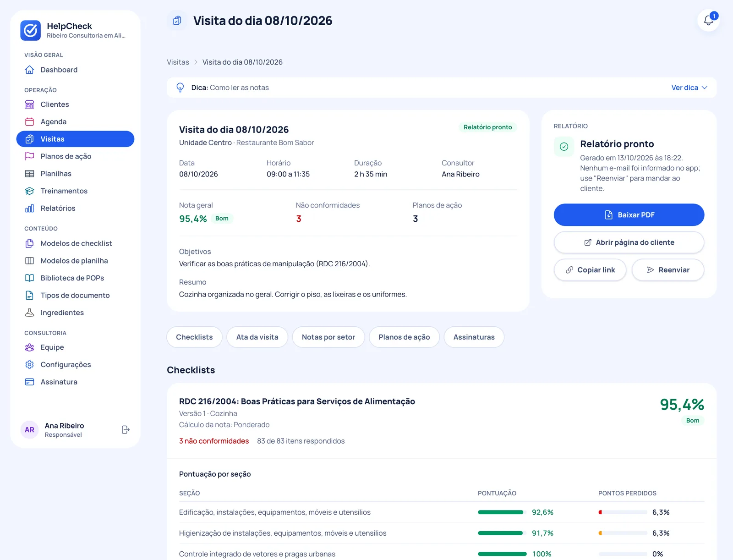This screenshot has width=733, height=560.
Task: Jump to Planos de ação pill tab
Action: coord(404,337)
